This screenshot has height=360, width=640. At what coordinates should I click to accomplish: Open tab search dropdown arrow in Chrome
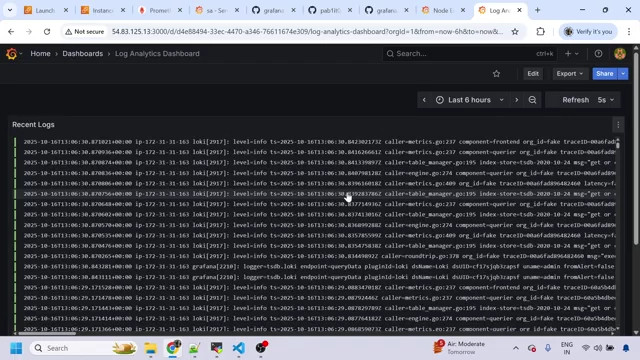tap(10, 10)
